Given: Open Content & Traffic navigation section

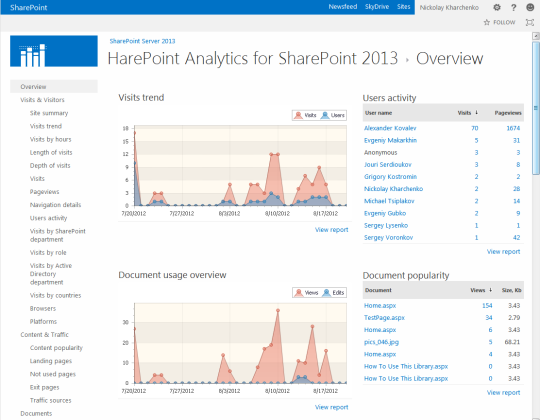Looking at the screenshot, I should click(x=44, y=334).
